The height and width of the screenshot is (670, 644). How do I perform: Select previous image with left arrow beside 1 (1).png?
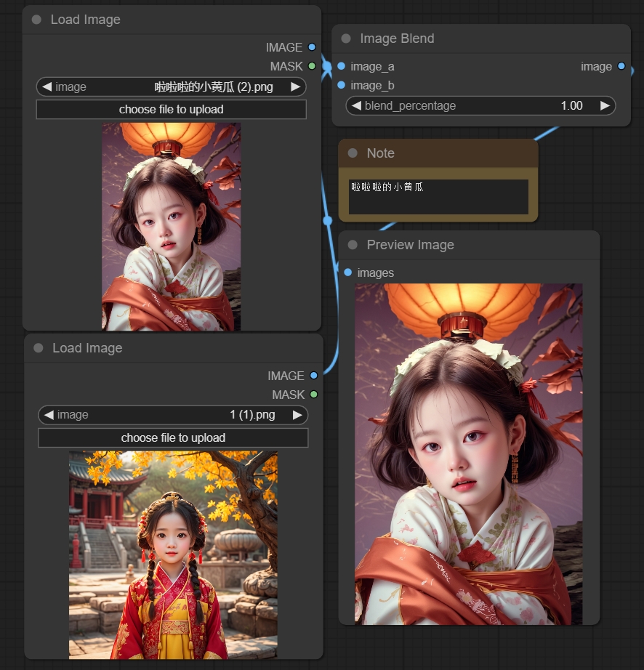coord(49,415)
